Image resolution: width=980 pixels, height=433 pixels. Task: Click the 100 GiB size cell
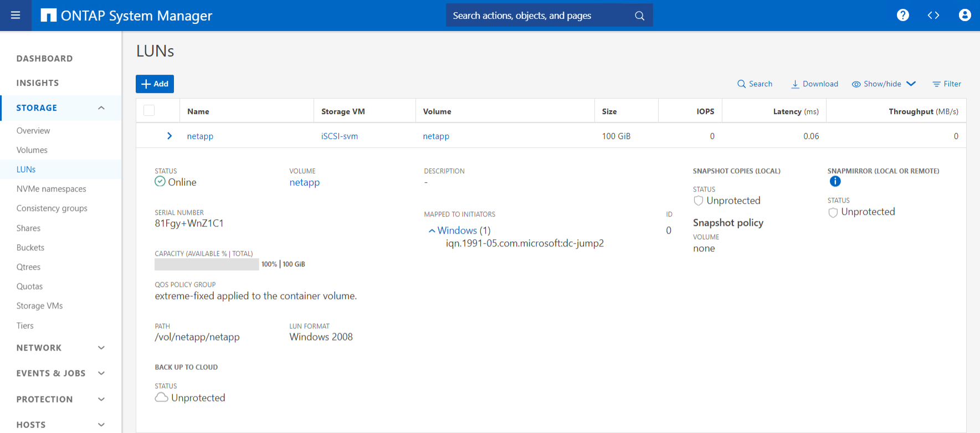(x=616, y=136)
